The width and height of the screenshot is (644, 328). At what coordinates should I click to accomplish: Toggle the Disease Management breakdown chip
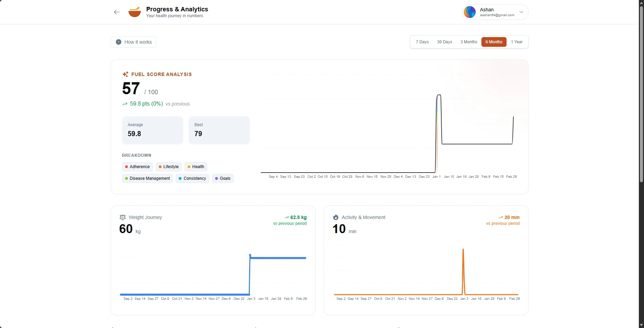tap(147, 178)
